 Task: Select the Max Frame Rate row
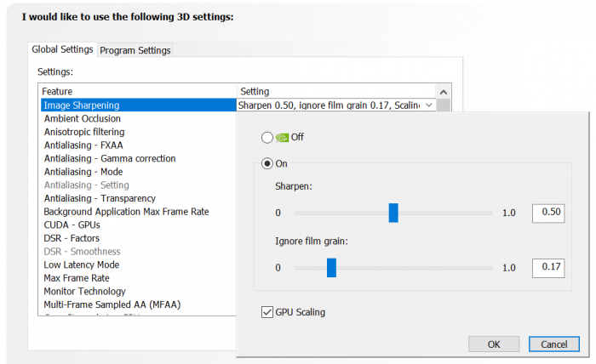coord(138,278)
